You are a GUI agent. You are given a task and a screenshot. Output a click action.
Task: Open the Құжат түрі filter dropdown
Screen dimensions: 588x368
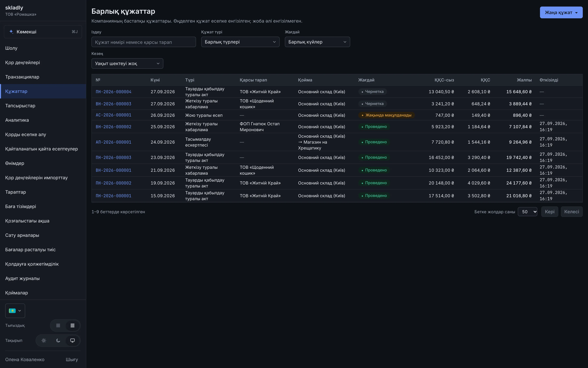tap(240, 42)
